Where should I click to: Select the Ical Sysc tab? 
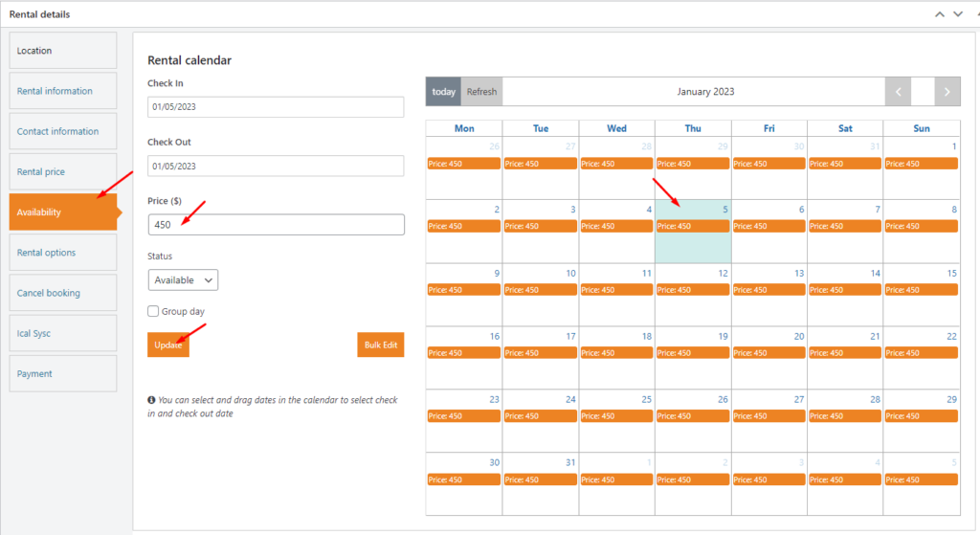point(62,334)
